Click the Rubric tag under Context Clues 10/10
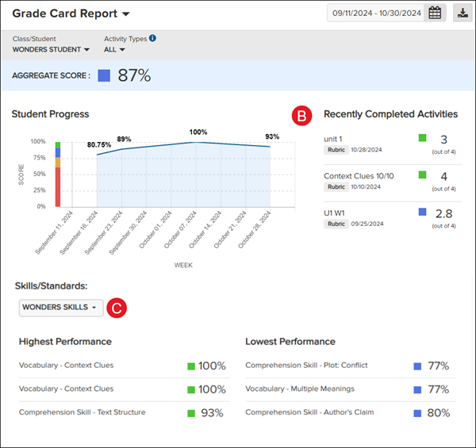The width and height of the screenshot is (476, 448). [337, 187]
